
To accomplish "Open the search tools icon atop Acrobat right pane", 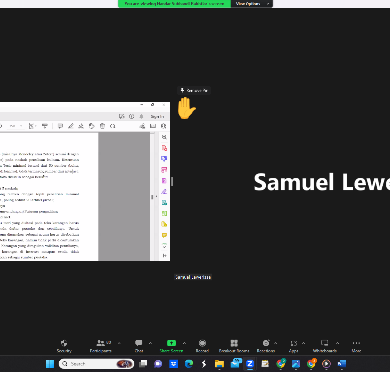I will coord(164,137).
